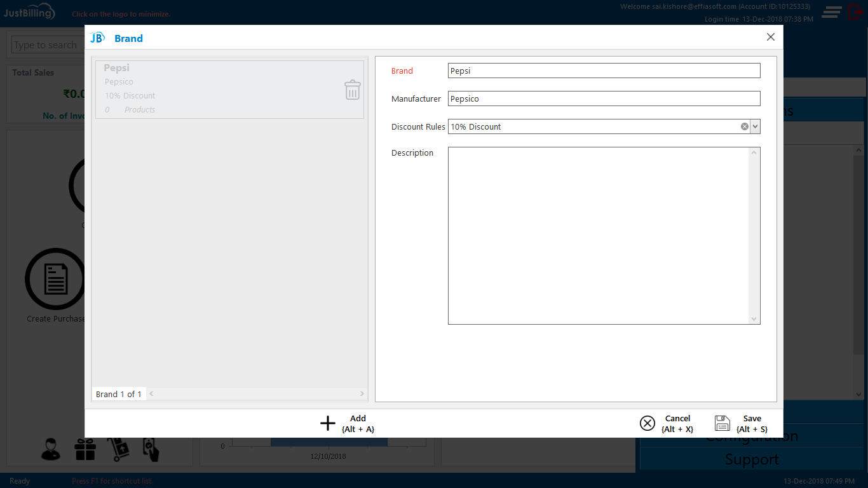This screenshot has height=488, width=868.
Task: Click the Brand name input field
Action: point(604,71)
